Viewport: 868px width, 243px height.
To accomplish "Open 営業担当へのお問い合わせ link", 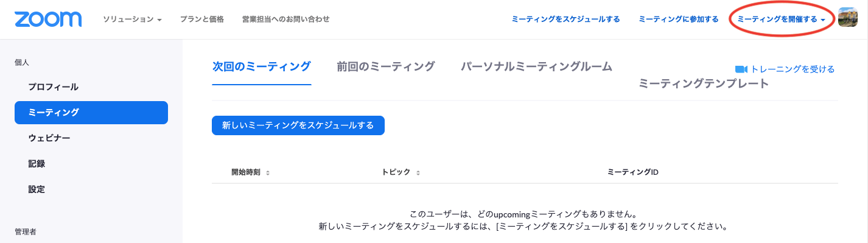I will [285, 19].
